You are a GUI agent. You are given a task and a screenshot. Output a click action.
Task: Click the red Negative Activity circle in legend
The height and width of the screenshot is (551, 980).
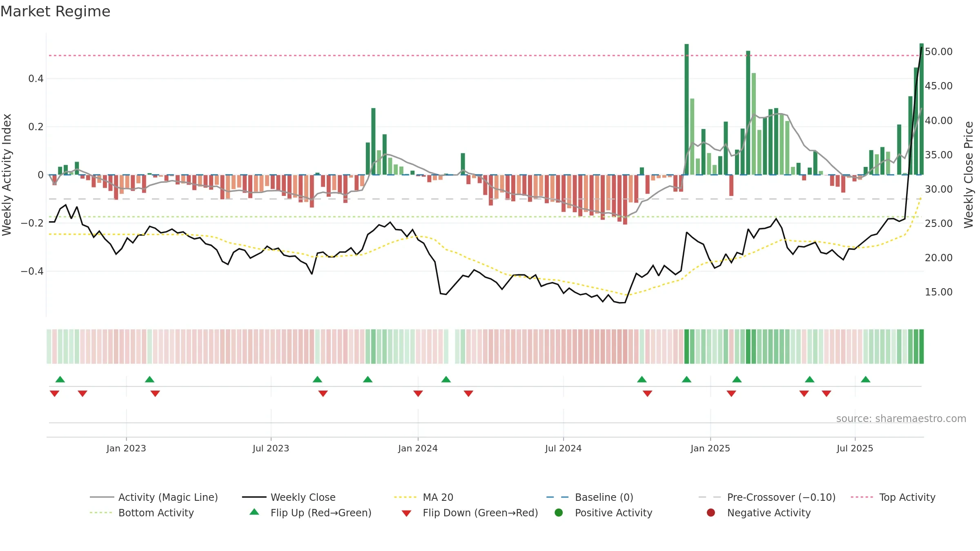tap(711, 513)
